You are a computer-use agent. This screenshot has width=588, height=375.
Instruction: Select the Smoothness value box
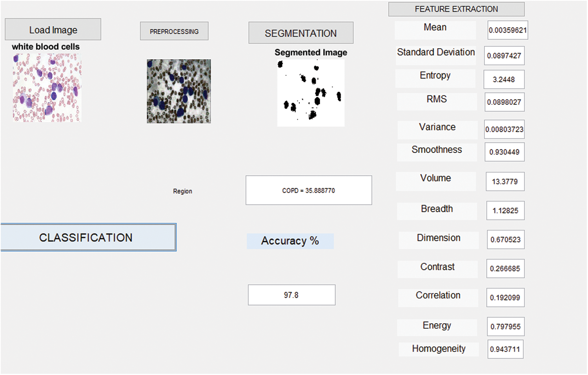pos(504,152)
